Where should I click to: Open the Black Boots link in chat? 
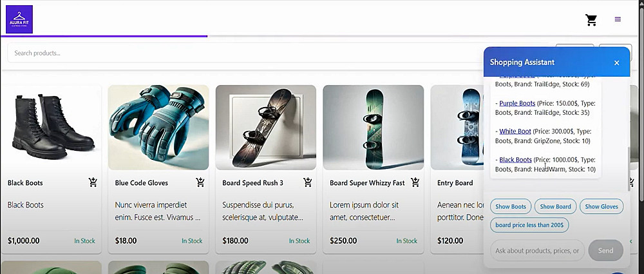coord(516,160)
